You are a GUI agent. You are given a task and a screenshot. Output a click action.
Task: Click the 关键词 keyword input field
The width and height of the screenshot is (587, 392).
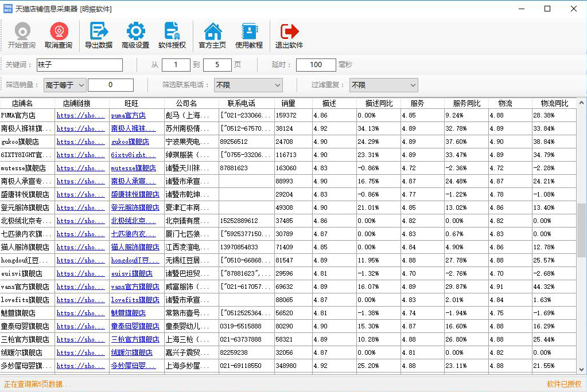[x=79, y=65]
